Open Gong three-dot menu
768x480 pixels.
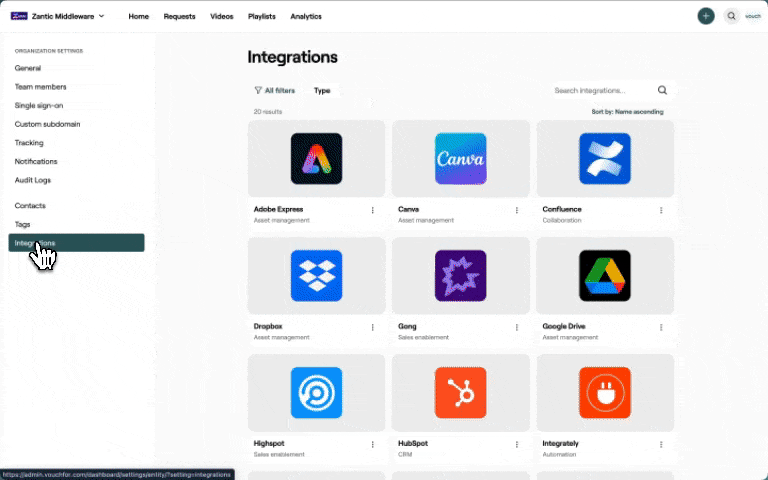click(x=517, y=327)
